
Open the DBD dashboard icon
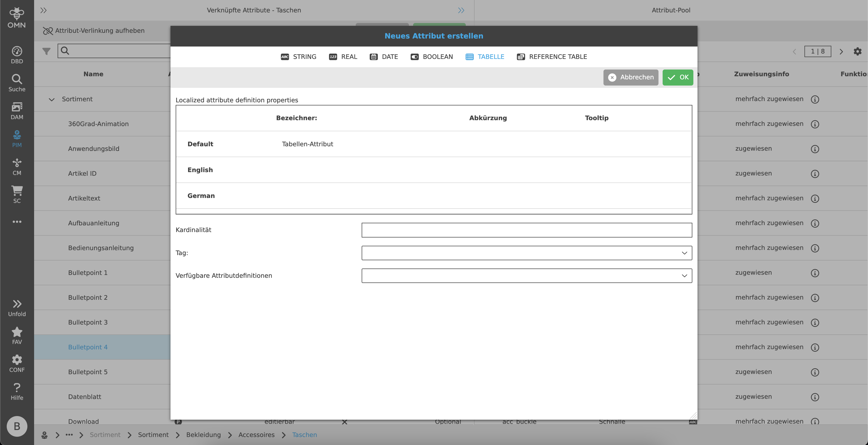pyautogui.click(x=17, y=55)
